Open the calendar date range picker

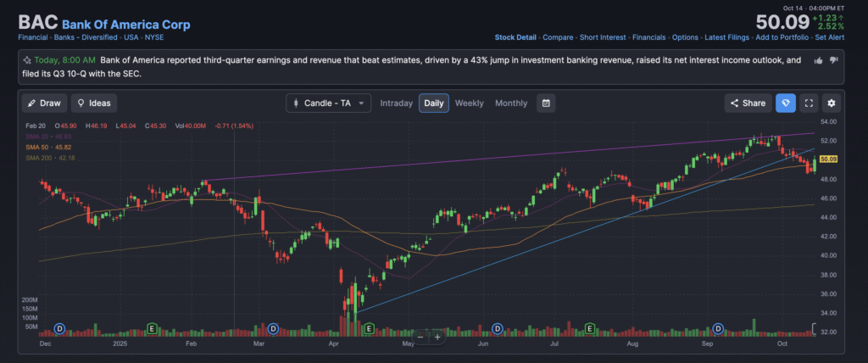547,103
